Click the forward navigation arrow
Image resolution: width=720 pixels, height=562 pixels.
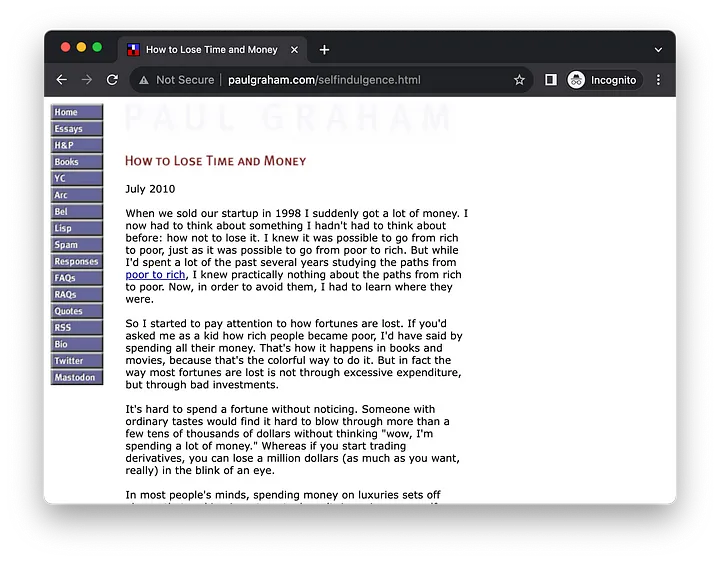87,80
